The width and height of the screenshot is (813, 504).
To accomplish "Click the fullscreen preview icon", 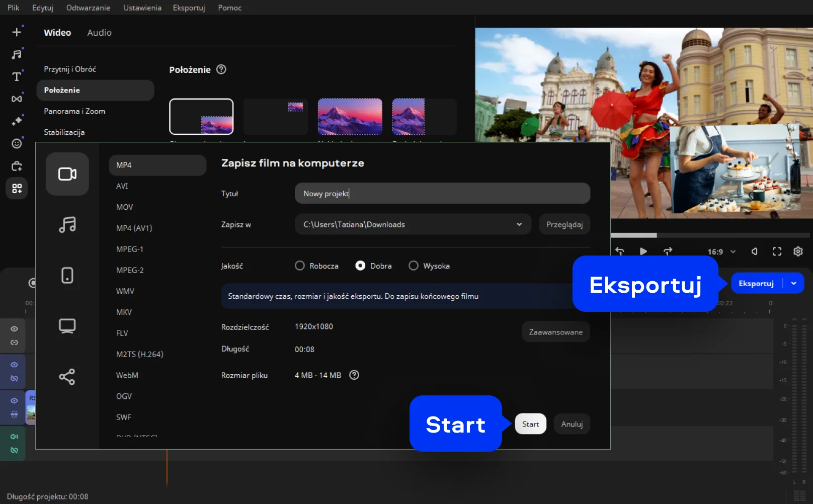I will point(777,251).
